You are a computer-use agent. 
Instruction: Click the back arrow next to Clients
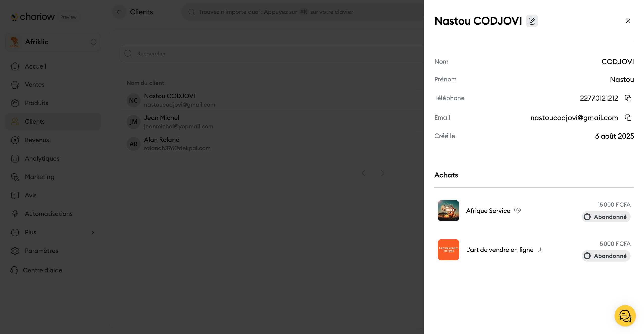(119, 12)
